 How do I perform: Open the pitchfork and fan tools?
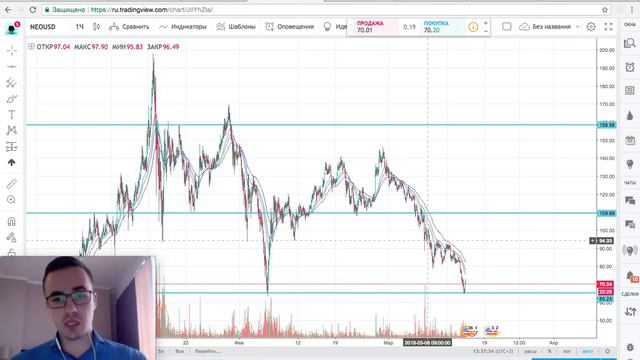[x=11, y=83]
